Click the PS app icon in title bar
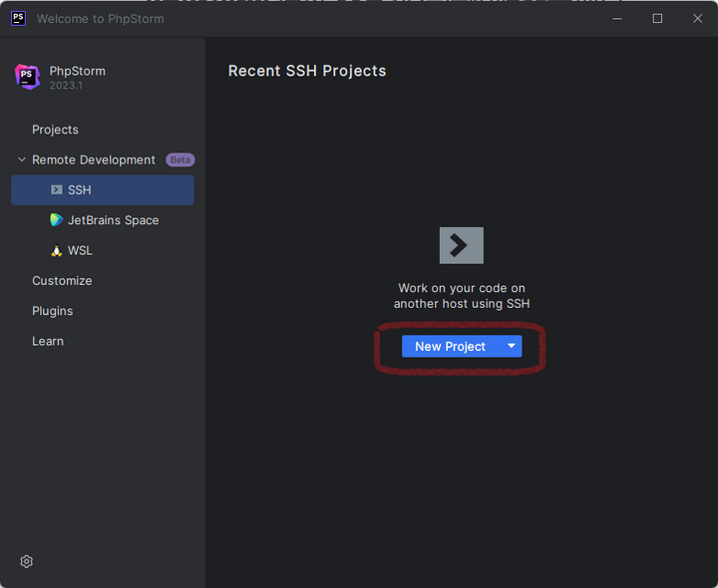718x588 pixels. click(x=18, y=18)
